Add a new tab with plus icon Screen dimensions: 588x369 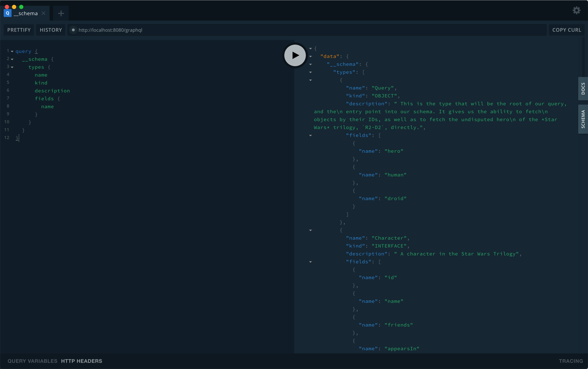point(61,14)
